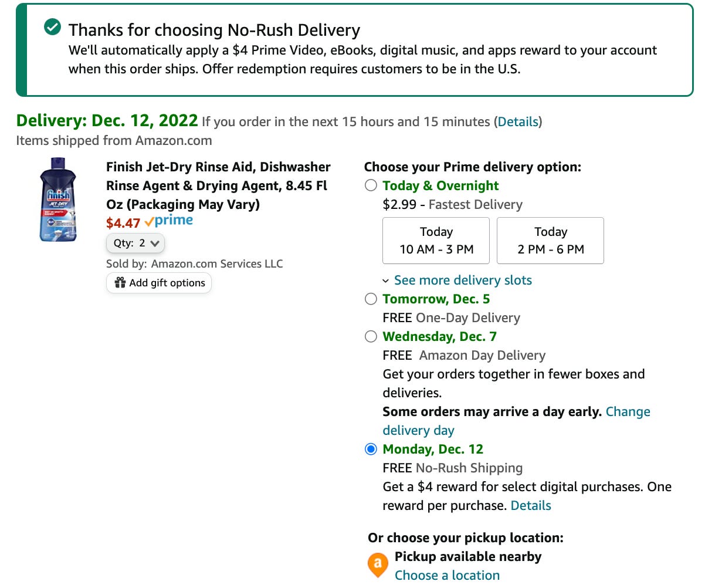Open the Details link after the delivery date
The image size is (705, 588).
tap(518, 121)
